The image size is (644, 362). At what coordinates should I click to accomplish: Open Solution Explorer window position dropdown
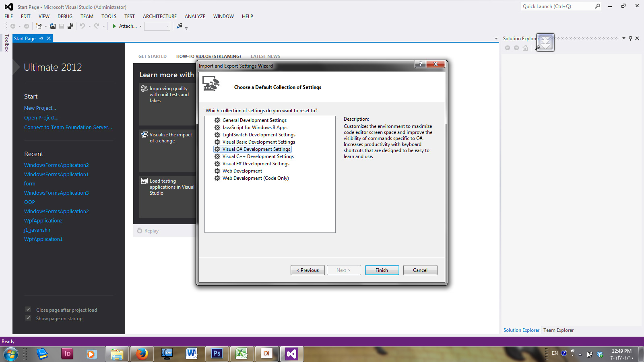pos(624,39)
